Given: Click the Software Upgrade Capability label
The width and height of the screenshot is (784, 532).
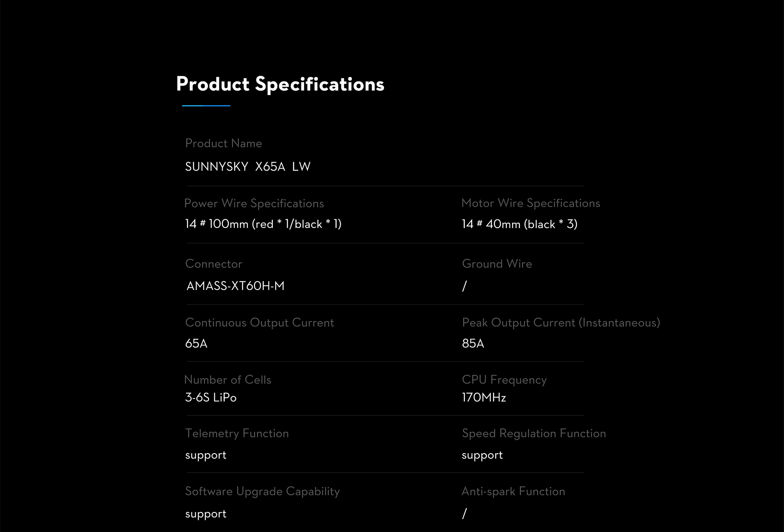Looking at the screenshot, I should (x=262, y=491).
